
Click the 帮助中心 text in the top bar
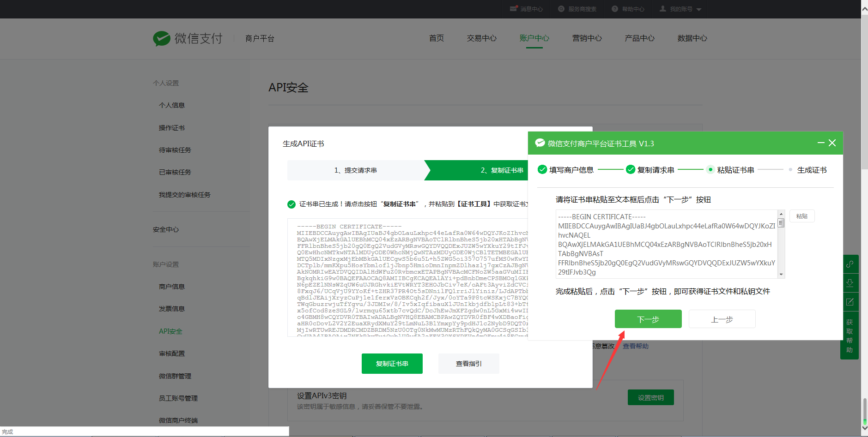(x=633, y=9)
